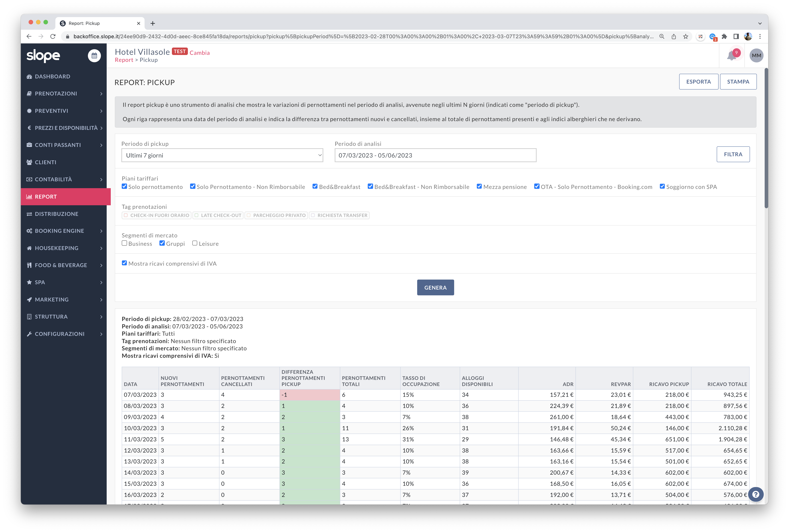The width and height of the screenshot is (789, 532).
Task: Open a new browser tab with plus
Action: coord(153,23)
